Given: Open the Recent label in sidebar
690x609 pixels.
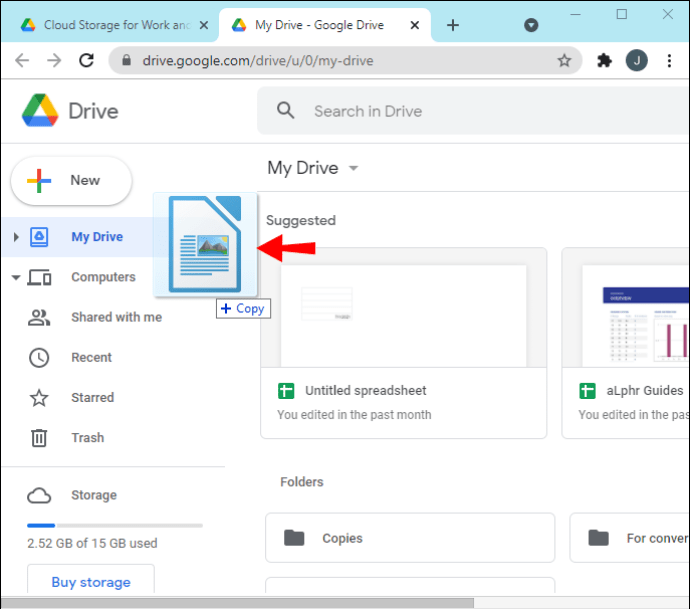Looking at the screenshot, I should [92, 357].
